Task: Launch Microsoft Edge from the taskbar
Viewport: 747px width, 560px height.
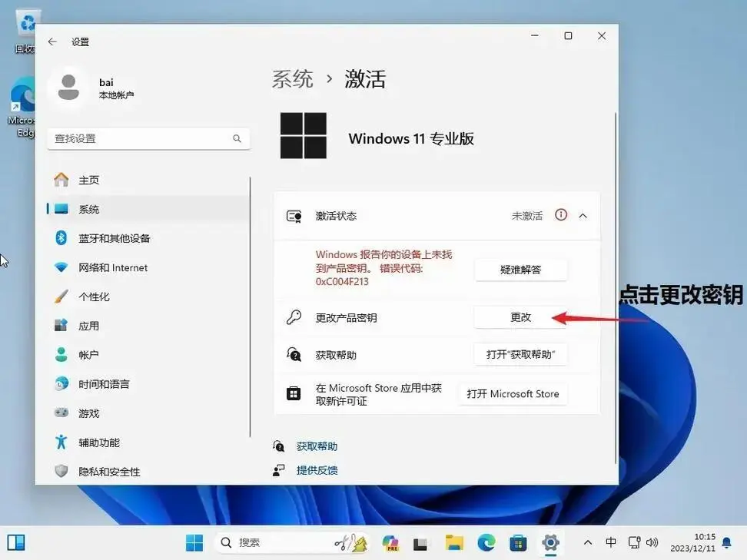Action: [x=486, y=543]
